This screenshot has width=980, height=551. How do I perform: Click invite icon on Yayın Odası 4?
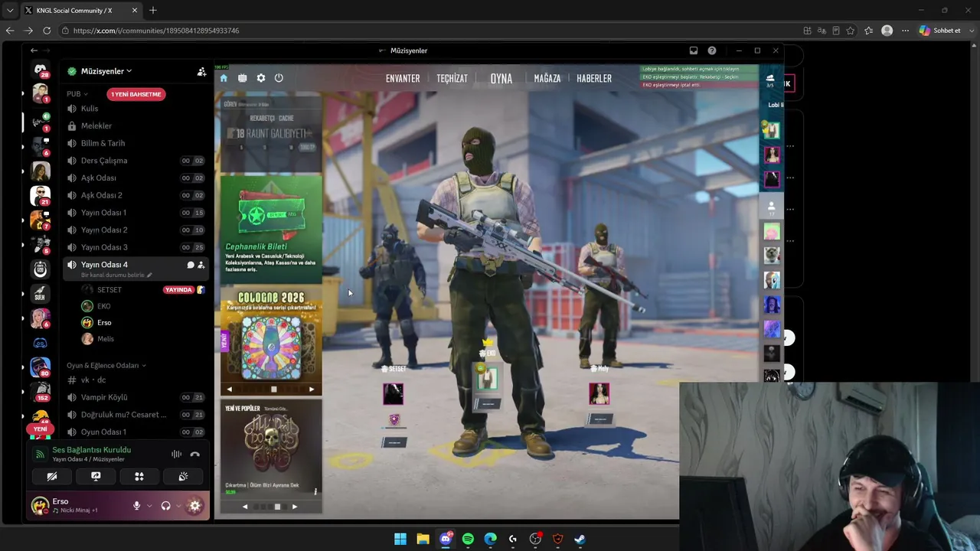point(201,265)
